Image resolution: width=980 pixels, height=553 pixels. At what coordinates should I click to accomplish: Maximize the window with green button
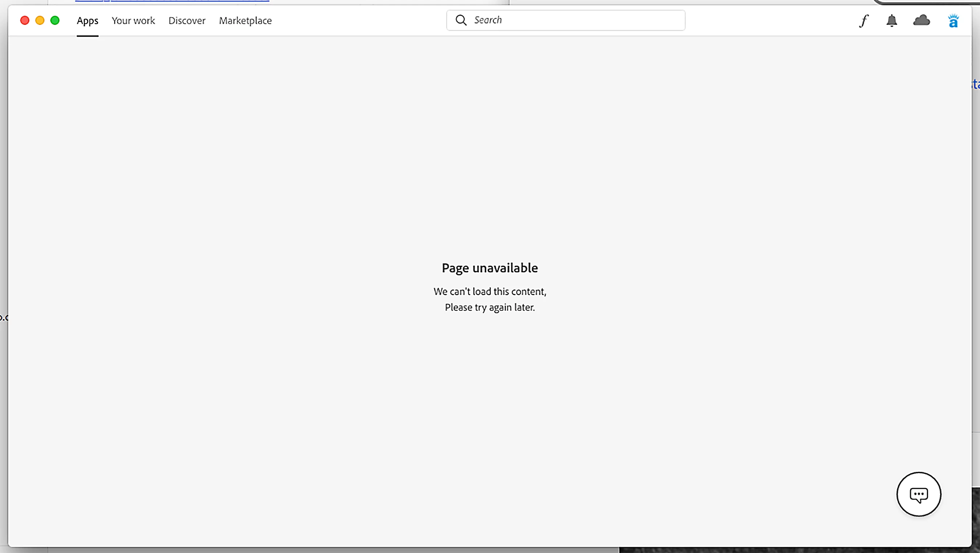(55, 20)
